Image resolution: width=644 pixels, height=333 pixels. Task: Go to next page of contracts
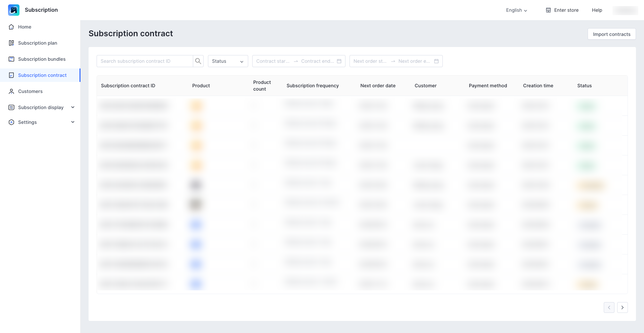[x=622, y=307]
